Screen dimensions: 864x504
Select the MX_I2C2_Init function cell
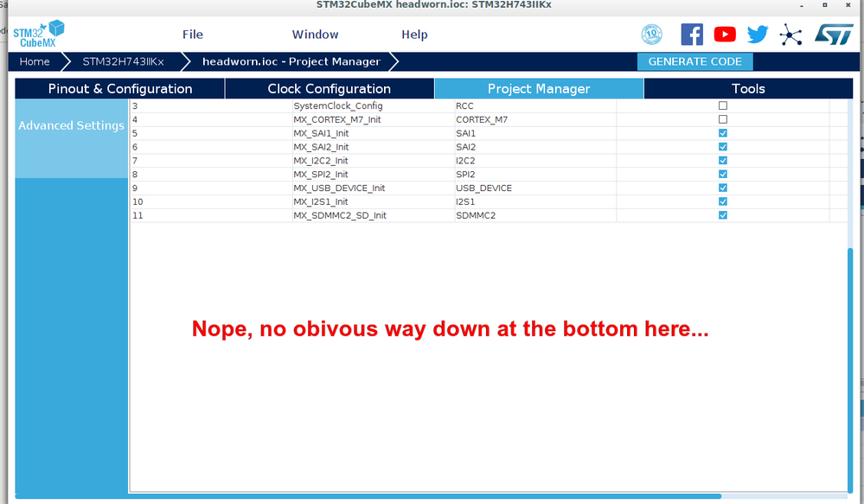click(x=374, y=160)
